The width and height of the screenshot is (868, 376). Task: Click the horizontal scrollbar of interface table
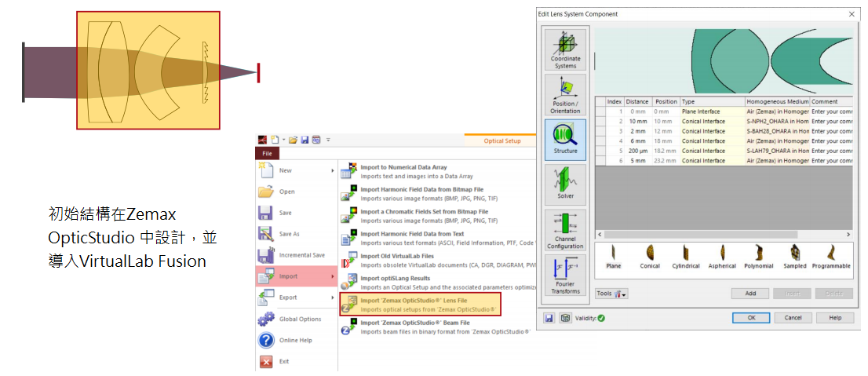(x=700, y=235)
